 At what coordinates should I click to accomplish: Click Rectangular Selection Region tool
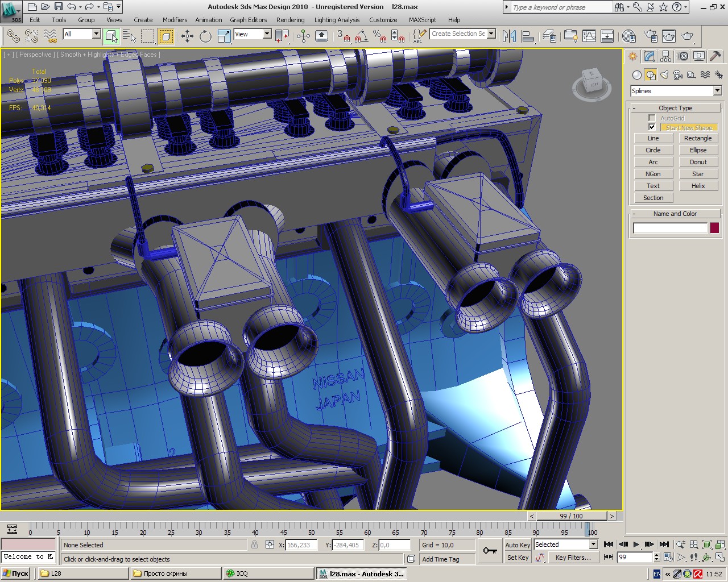(x=148, y=36)
